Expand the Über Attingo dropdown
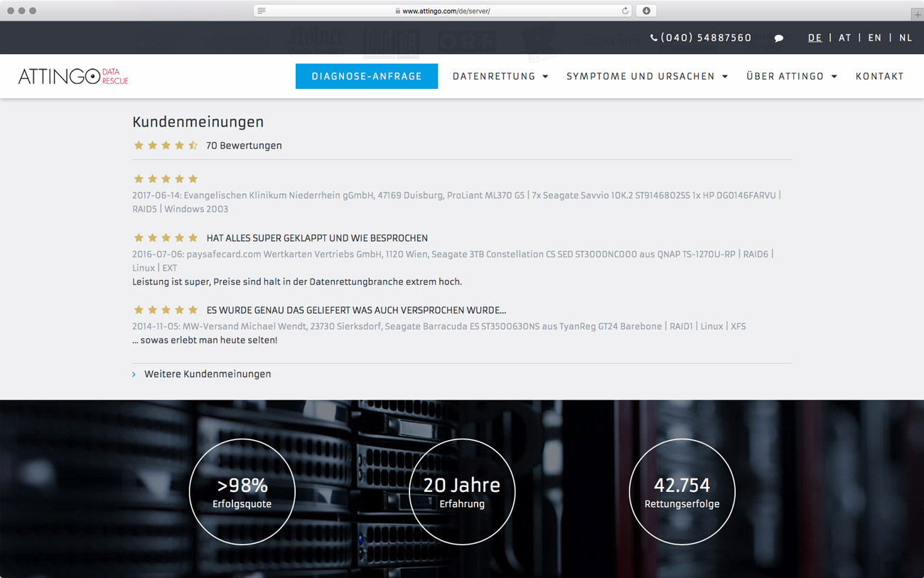 point(791,77)
